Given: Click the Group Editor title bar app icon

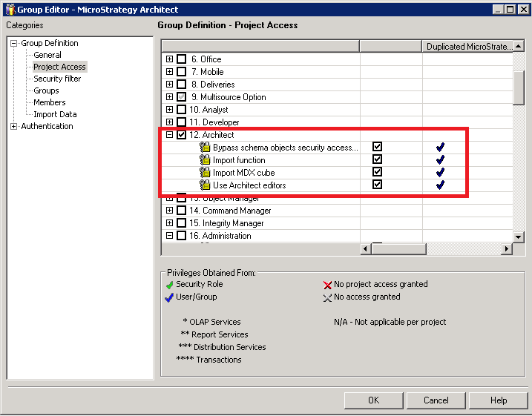Looking at the screenshot, I should coord(10,10).
